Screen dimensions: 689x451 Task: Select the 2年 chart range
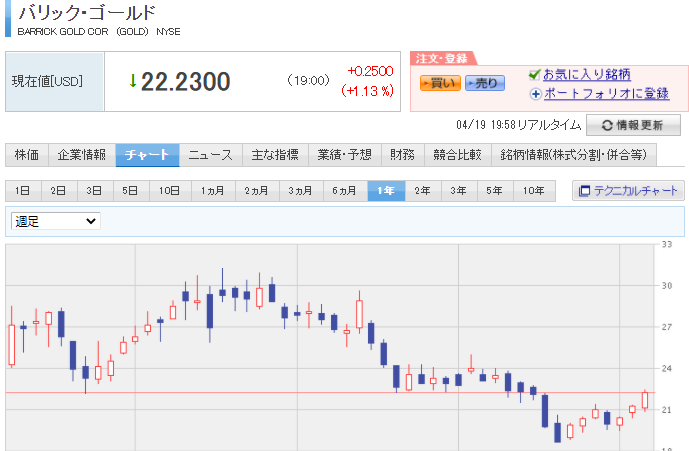pyautogui.click(x=423, y=191)
